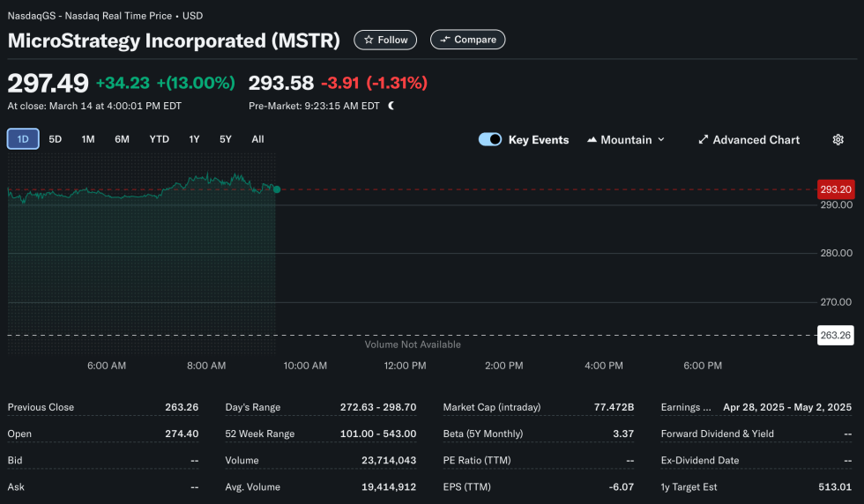Select the 1Y time range
The width and height of the screenshot is (864, 504).
pyautogui.click(x=194, y=139)
